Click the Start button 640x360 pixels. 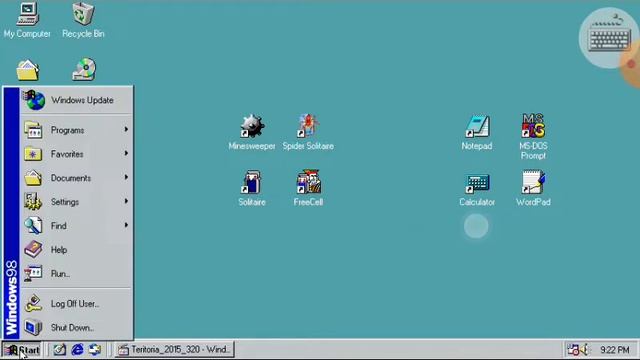tap(22, 350)
